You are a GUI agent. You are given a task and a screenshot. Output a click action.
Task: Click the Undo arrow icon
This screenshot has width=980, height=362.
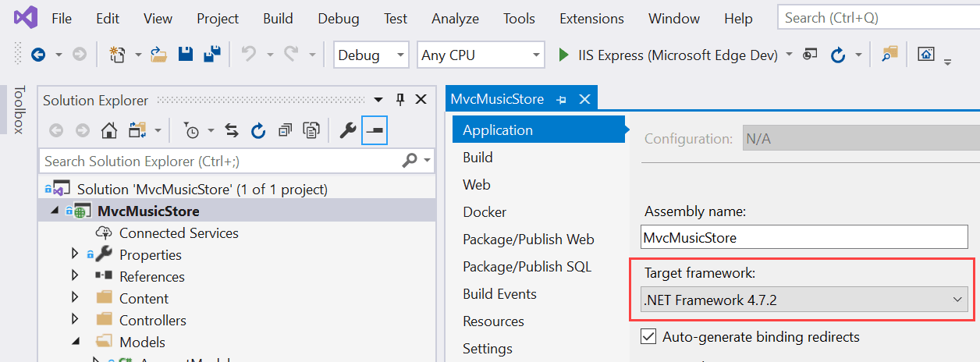tap(249, 54)
